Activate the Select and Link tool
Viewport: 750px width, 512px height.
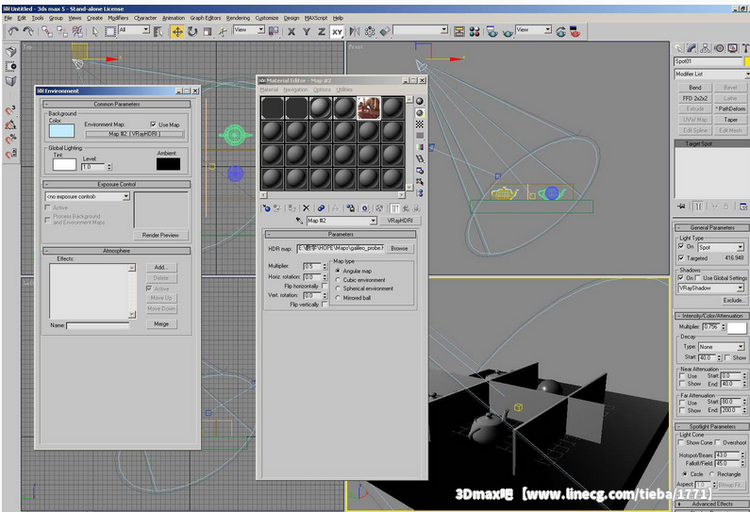coord(47,32)
